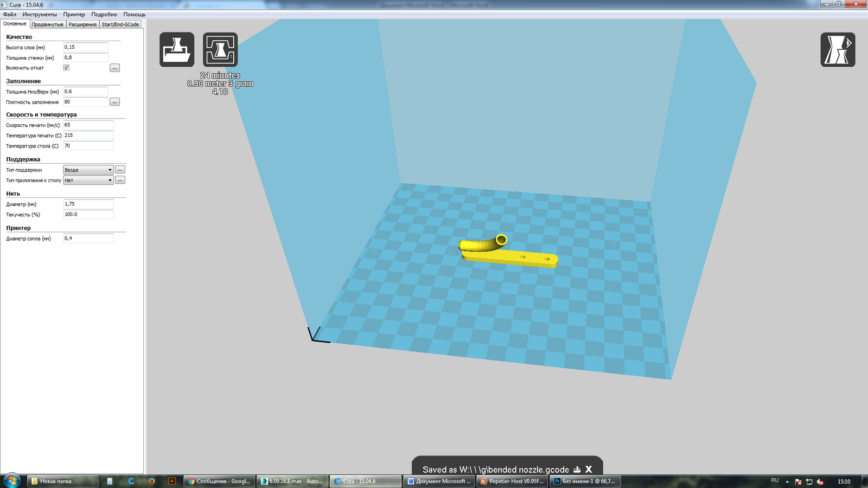Open the View mode icon at top right
This screenshot has height=488, width=868.
(838, 49)
